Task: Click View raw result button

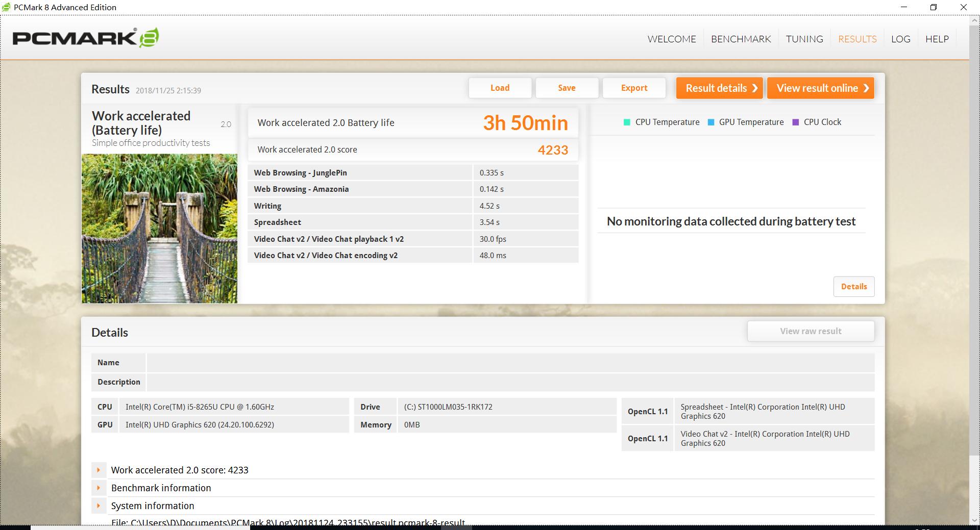Action: click(811, 331)
